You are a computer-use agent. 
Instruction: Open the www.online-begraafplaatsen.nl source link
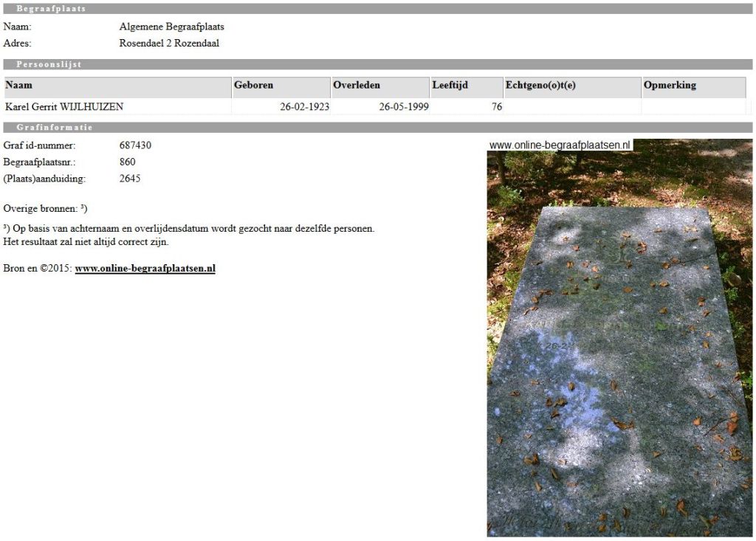pos(145,269)
